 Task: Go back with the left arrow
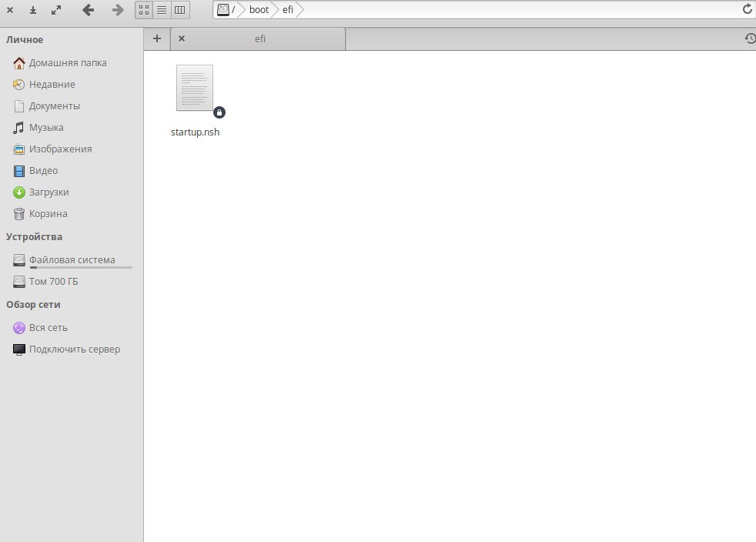[88, 10]
